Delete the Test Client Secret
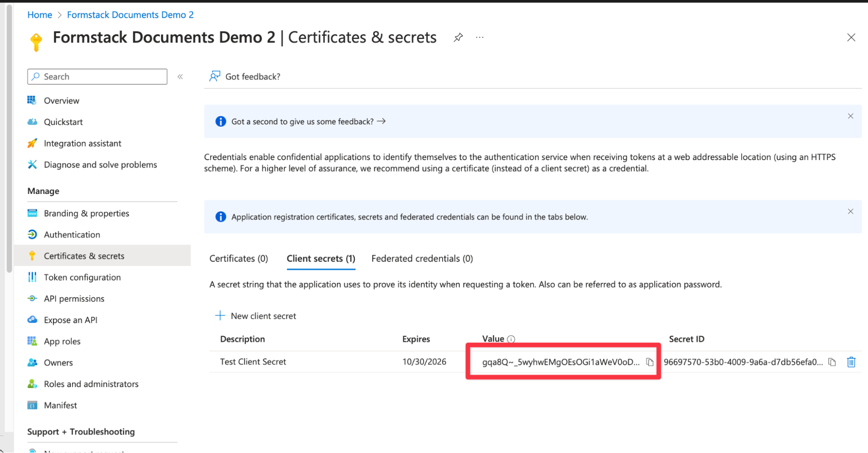The height and width of the screenshot is (453, 868). [x=851, y=362]
